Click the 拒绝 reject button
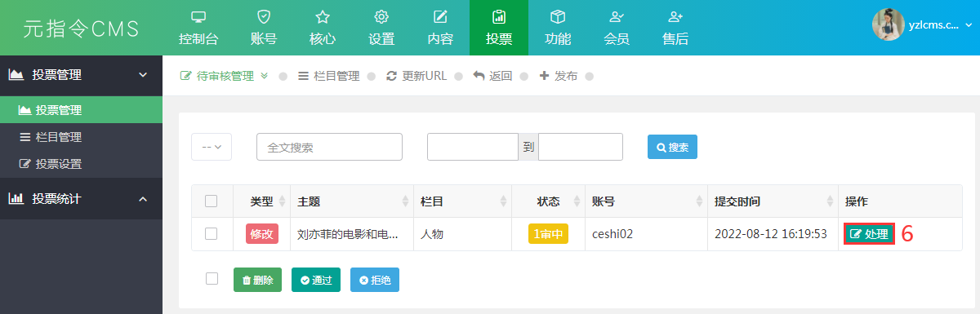The height and width of the screenshot is (314, 980). [375, 280]
